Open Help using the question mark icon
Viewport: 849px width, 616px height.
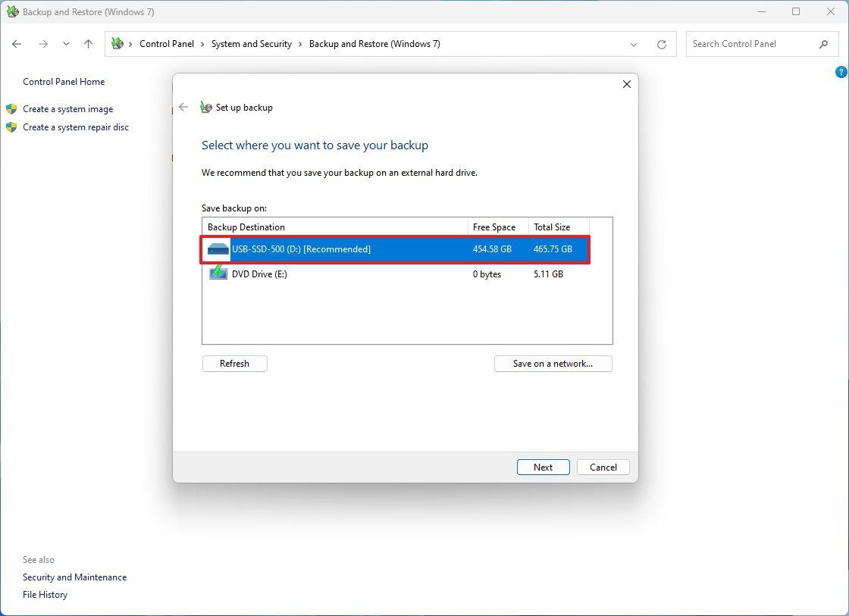click(x=841, y=71)
